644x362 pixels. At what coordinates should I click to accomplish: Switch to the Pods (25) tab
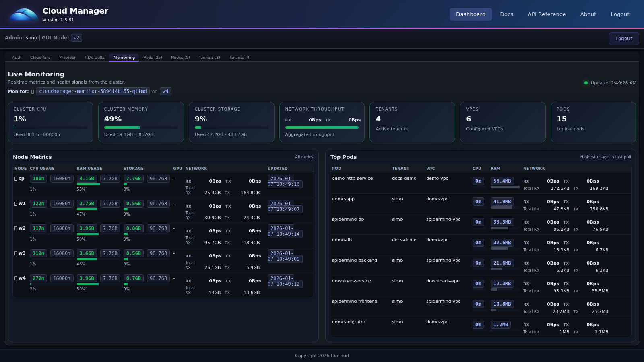click(x=153, y=57)
